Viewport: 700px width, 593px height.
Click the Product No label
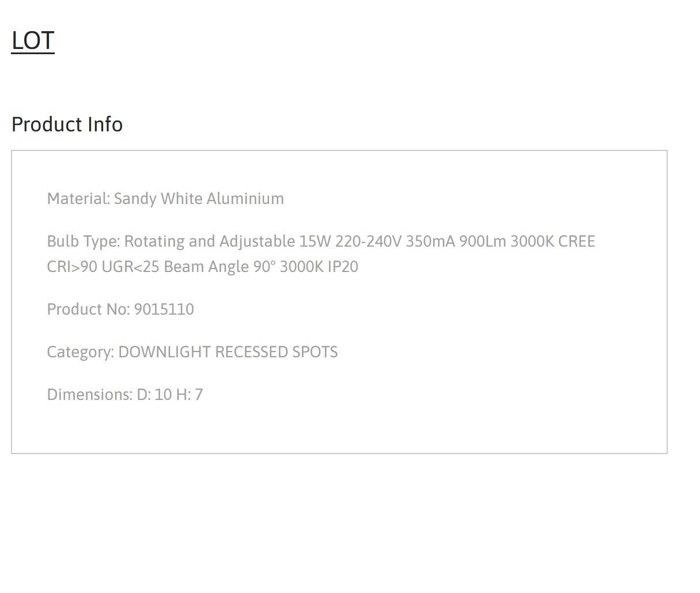coord(88,309)
